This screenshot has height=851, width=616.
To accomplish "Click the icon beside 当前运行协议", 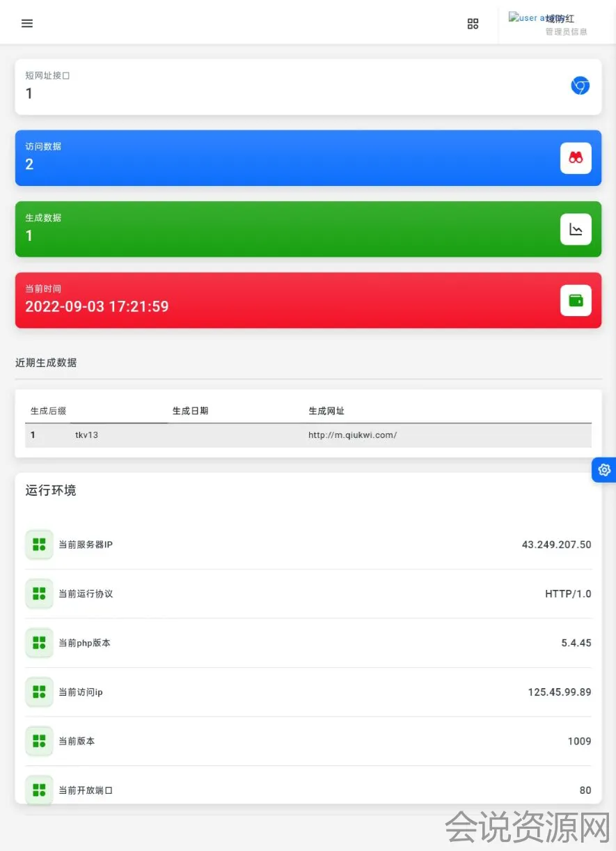I will [x=39, y=594].
